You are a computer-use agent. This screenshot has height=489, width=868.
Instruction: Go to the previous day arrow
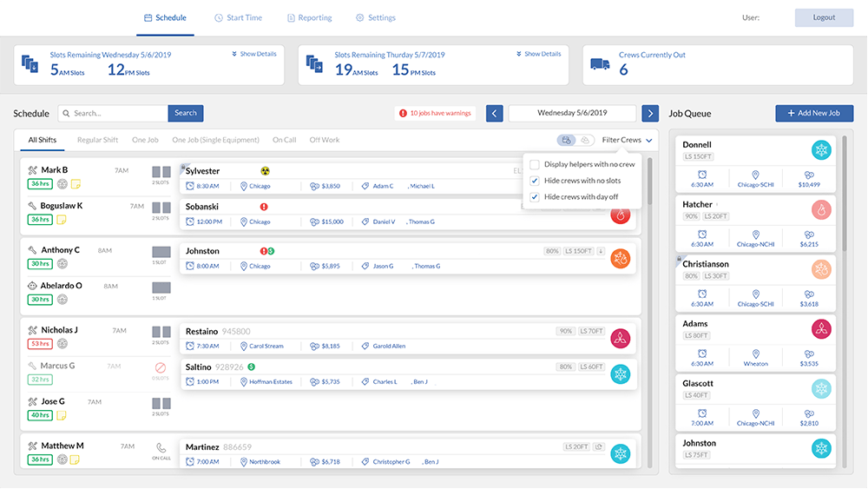pyautogui.click(x=495, y=114)
